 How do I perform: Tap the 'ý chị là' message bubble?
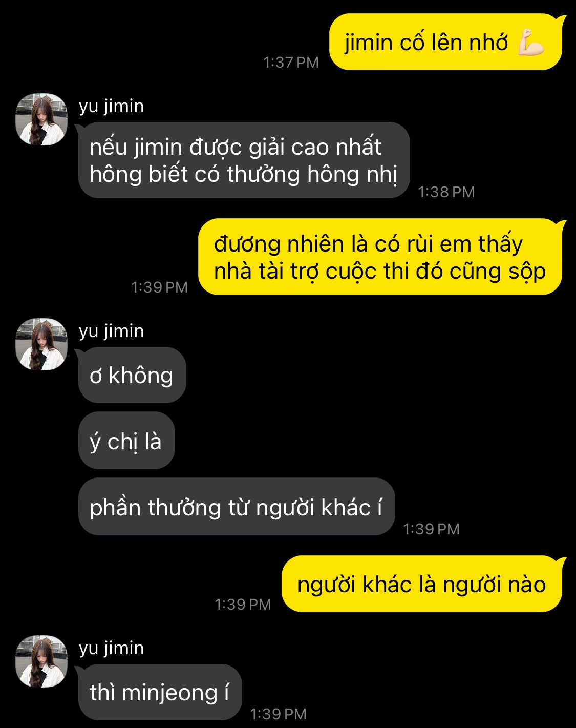point(126,441)
